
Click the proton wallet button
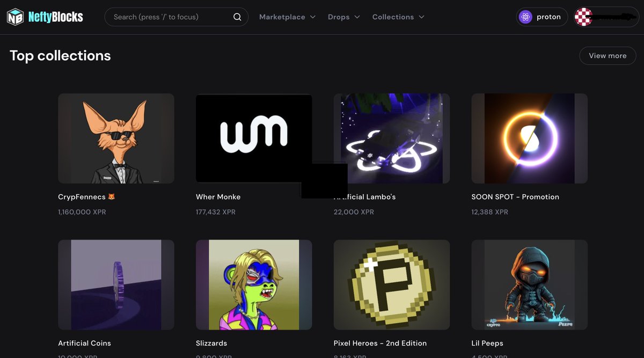(x=541, y=17)
